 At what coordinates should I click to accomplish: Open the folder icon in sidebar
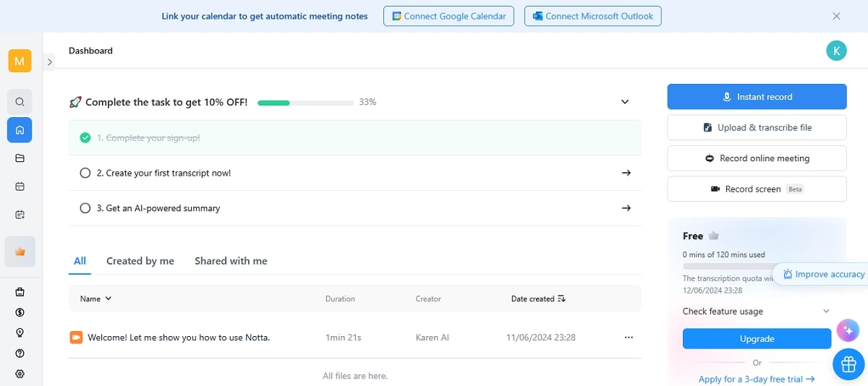[20, 158]
